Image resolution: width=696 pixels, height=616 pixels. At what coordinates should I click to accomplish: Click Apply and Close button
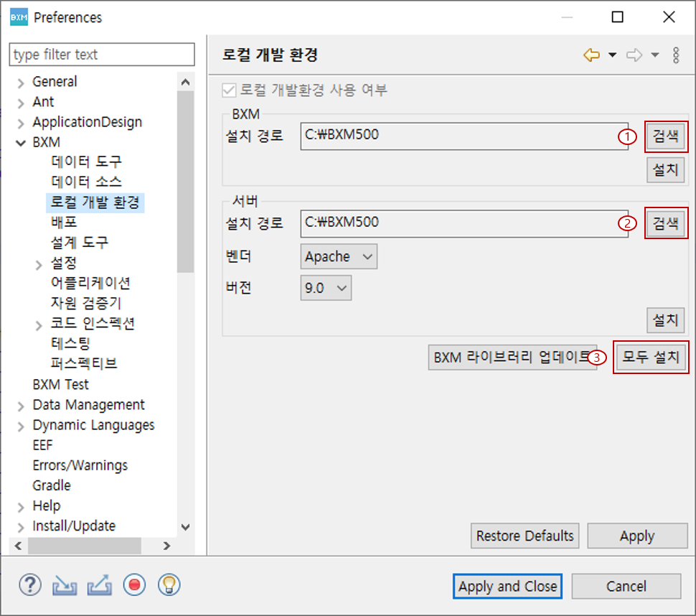507,587
